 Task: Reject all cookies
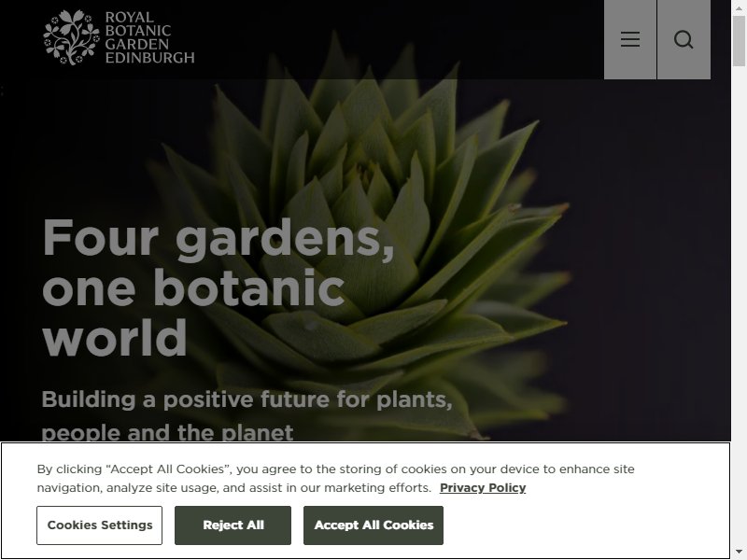tap(233, 525)
